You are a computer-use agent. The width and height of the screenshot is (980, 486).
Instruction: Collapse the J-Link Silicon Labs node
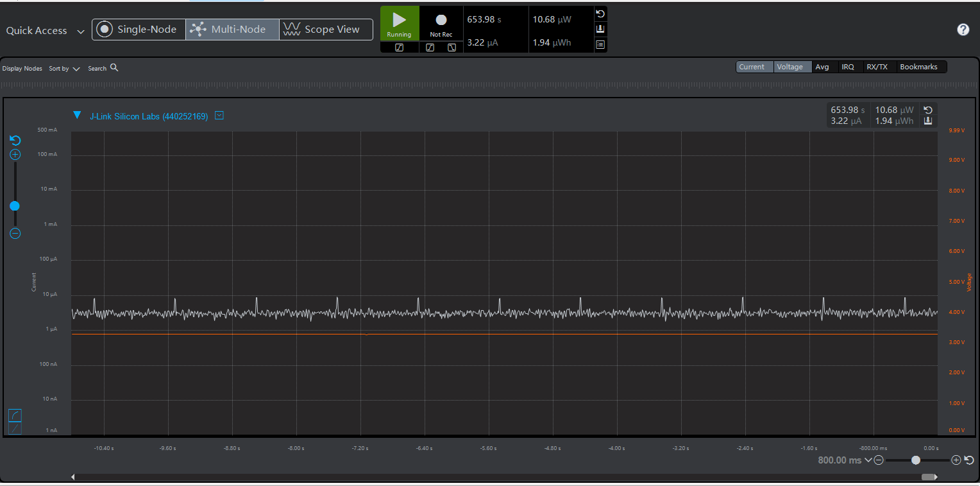[77, 116]
